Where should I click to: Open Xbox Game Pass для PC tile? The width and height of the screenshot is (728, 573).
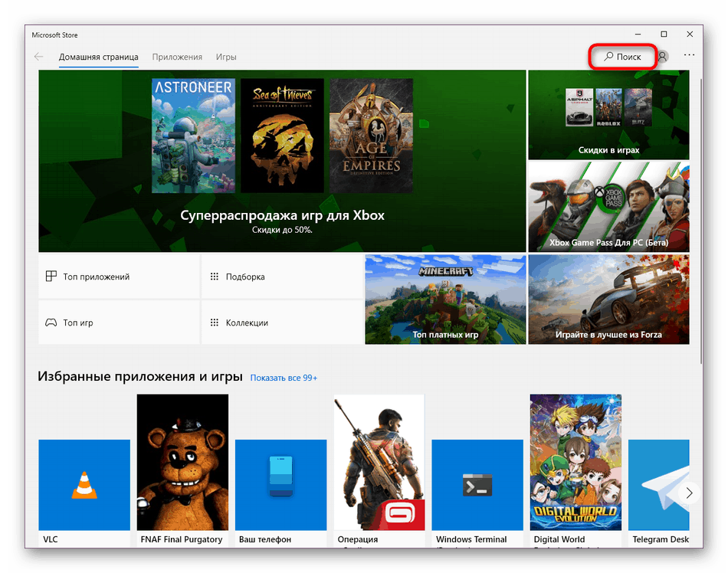point(608,207)
